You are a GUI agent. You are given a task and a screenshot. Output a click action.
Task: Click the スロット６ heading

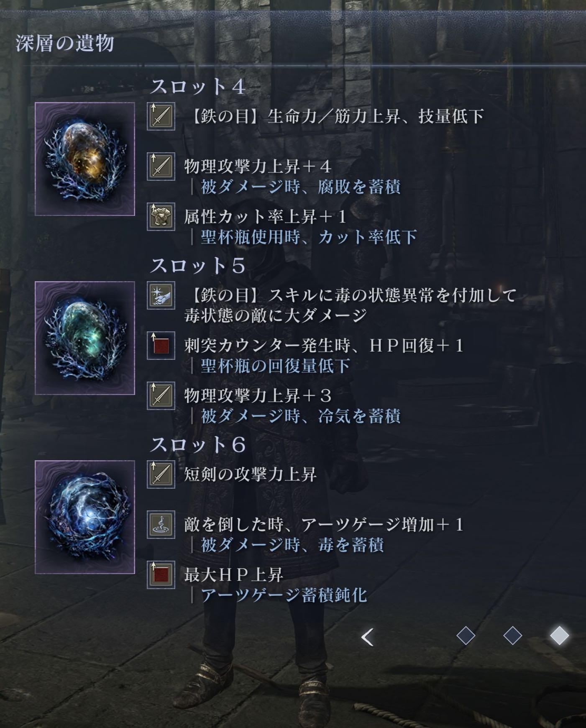coord(197,445)
